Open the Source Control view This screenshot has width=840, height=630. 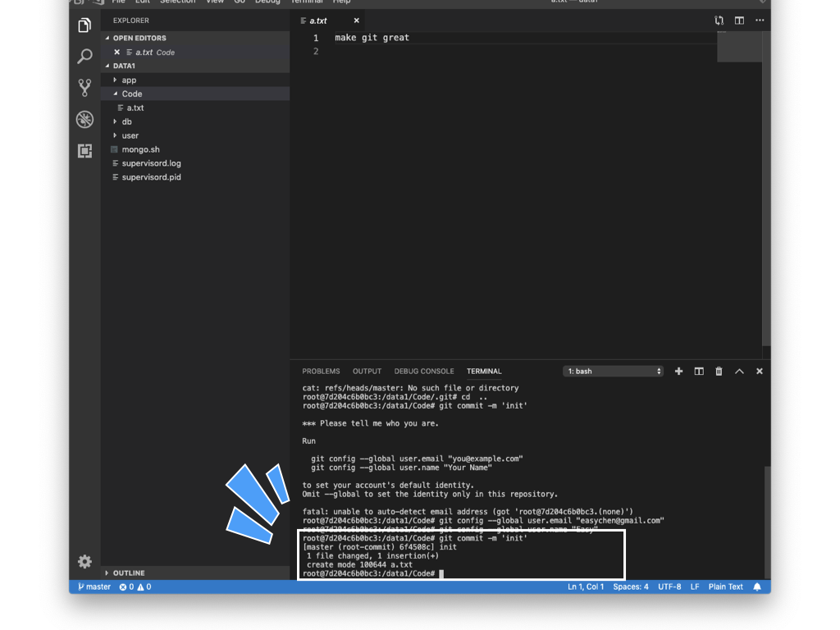[84, 88]
